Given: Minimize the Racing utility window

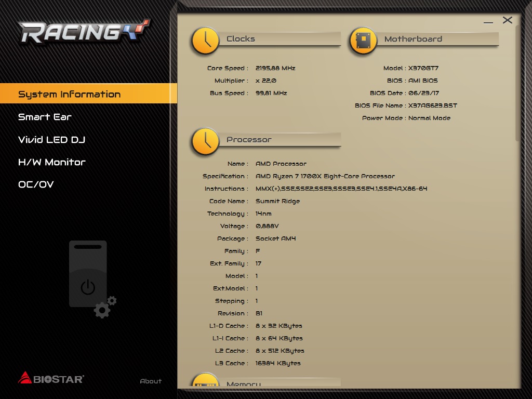Looking at the screenshot, I should pyautogui.click(x=488, y=22).
